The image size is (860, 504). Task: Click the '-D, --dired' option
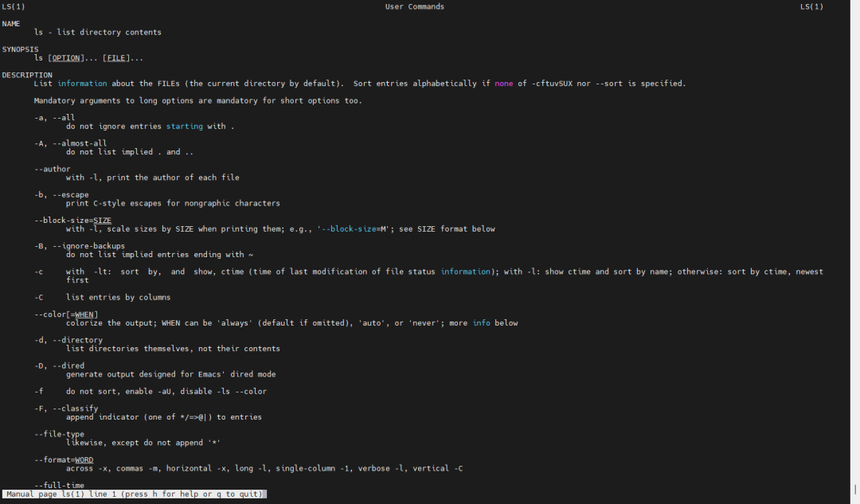tap(59, 365)
